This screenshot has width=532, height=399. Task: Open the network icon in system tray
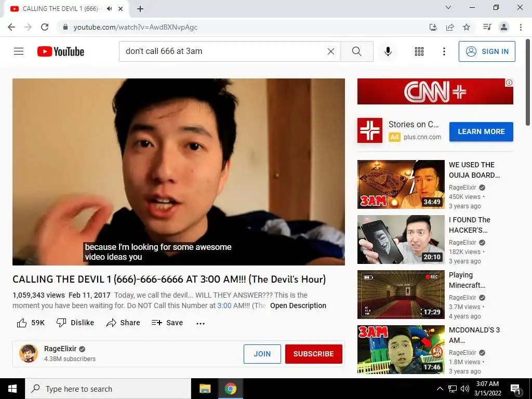(x=453, y=389)
